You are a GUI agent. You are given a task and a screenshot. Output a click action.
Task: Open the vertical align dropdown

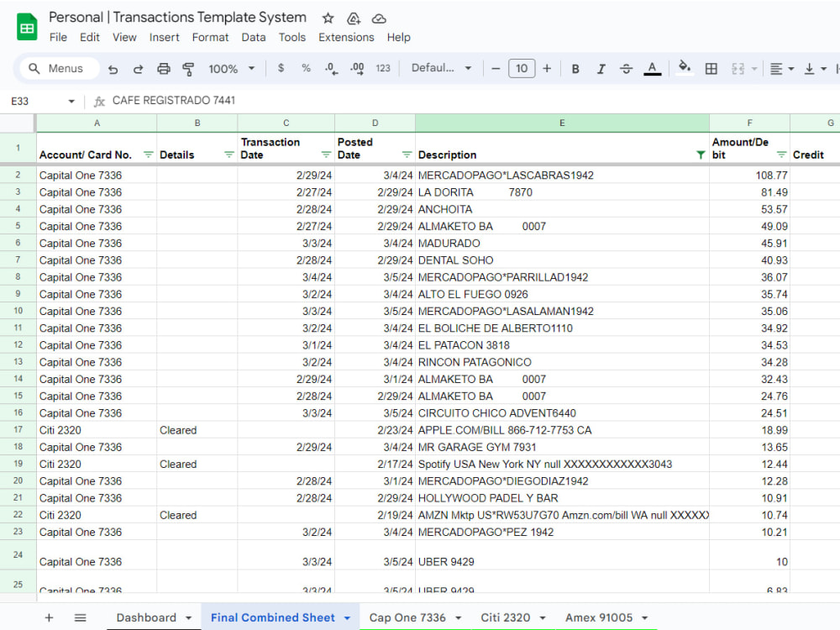pyautogui.click(x=816, y=69)
